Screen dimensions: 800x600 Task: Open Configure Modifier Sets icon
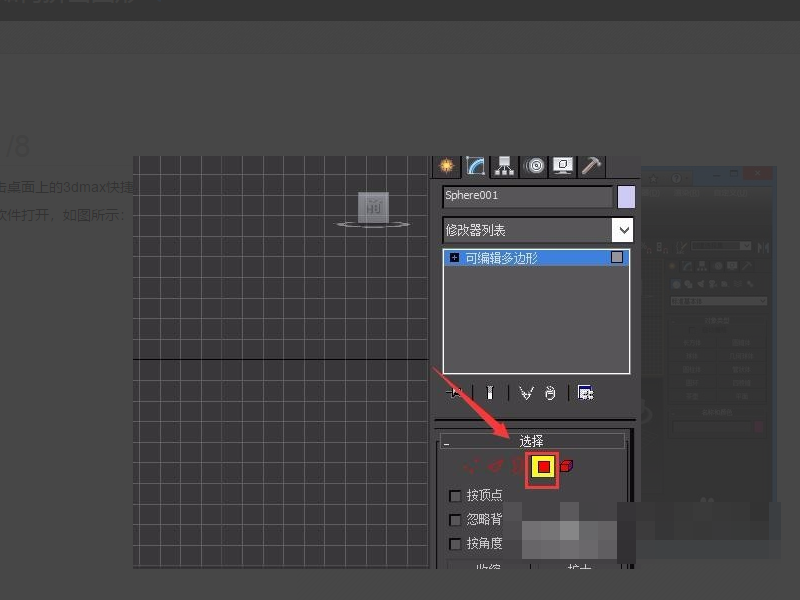tap(585, 392)
